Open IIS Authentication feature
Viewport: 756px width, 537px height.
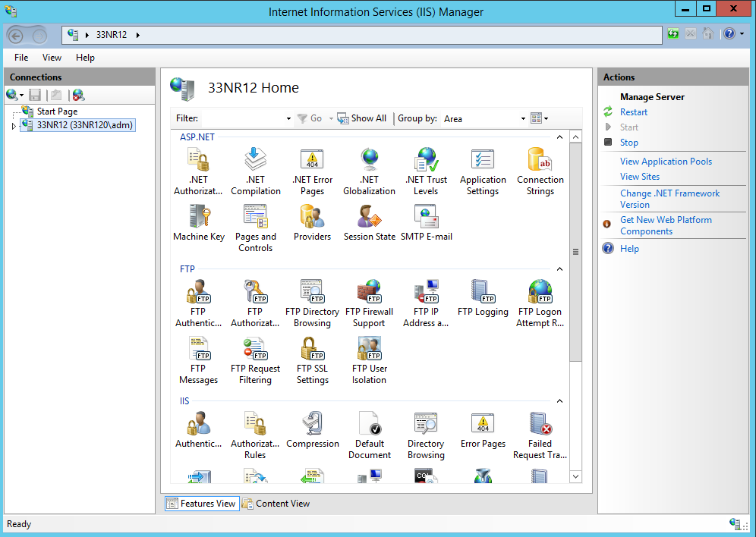click(x=198, y=429)
